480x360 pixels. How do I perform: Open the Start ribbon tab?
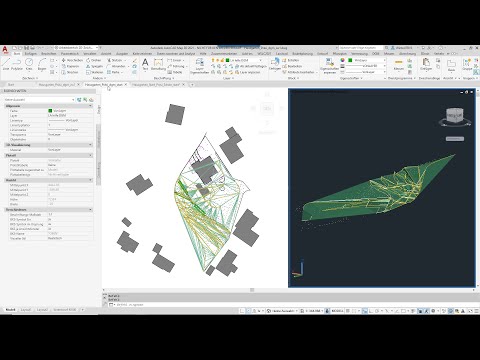tap(17, 54)
